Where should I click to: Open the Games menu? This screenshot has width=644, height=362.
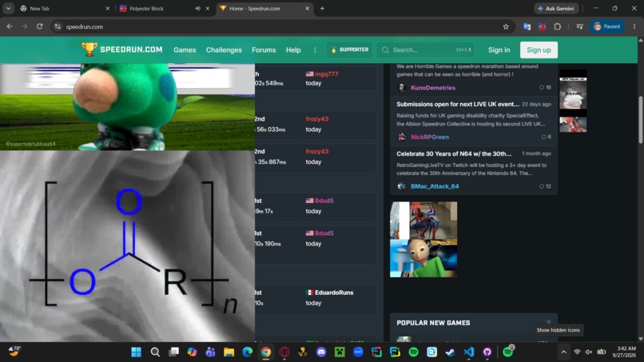click(x=185, y=50)
